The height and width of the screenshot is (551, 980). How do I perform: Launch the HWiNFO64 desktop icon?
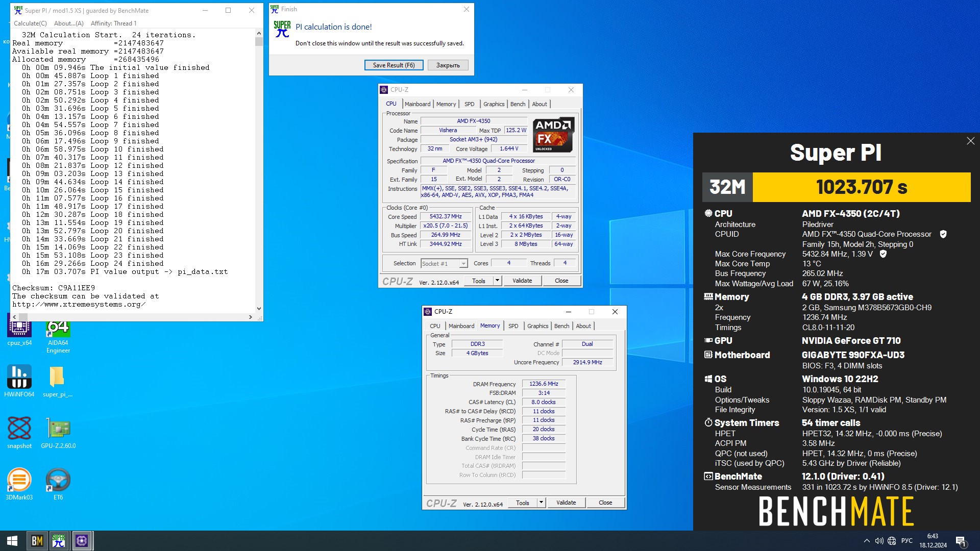coord(19,381)
